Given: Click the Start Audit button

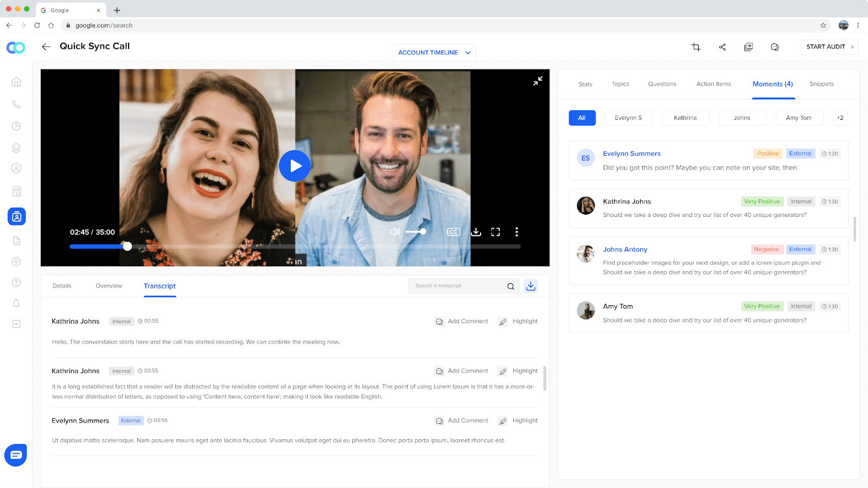Looking at the screenshot, I should 829,47.
